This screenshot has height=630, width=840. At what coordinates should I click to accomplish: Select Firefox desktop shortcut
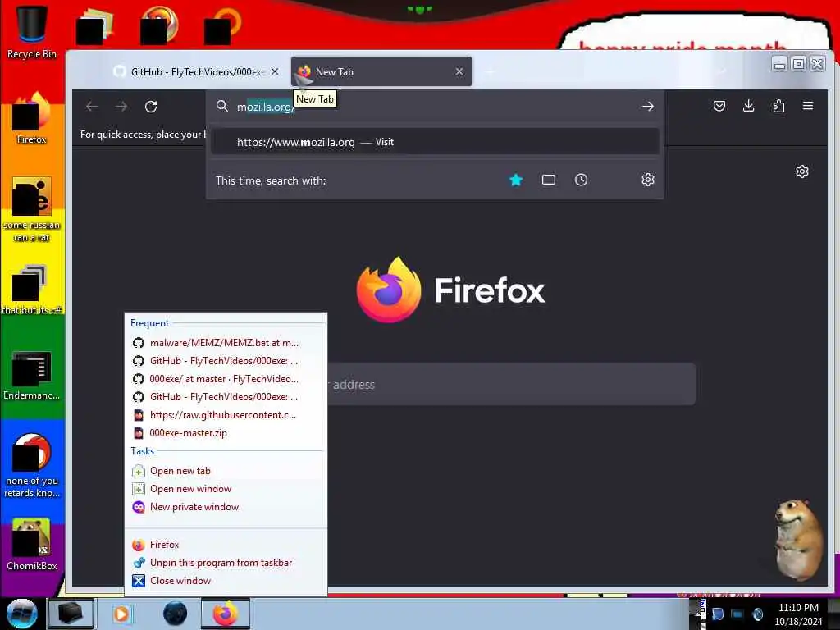point(32,118)
